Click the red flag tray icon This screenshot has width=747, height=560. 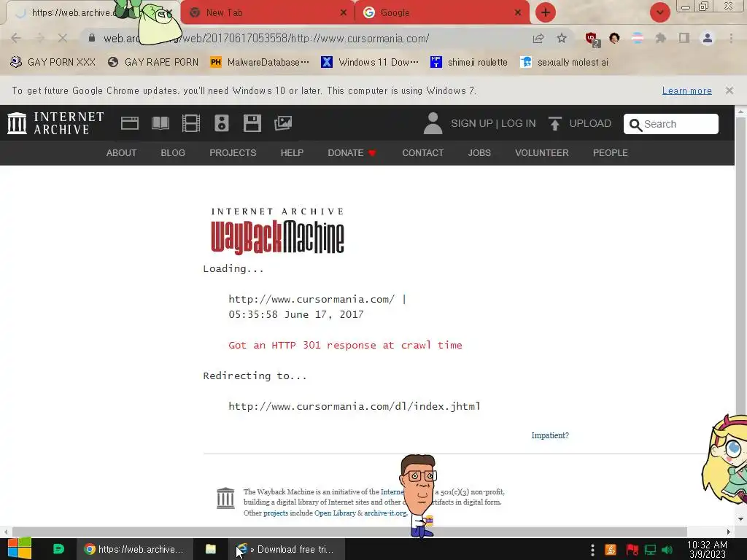tap(632, 550)
